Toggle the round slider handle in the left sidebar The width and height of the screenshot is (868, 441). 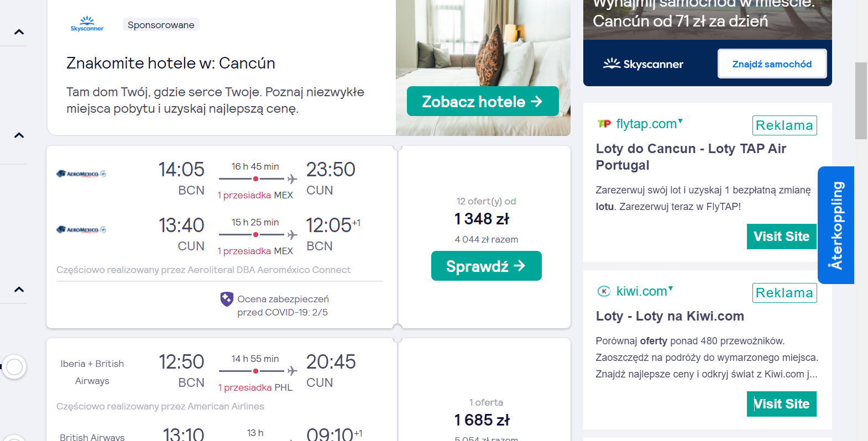click(14, 366)
